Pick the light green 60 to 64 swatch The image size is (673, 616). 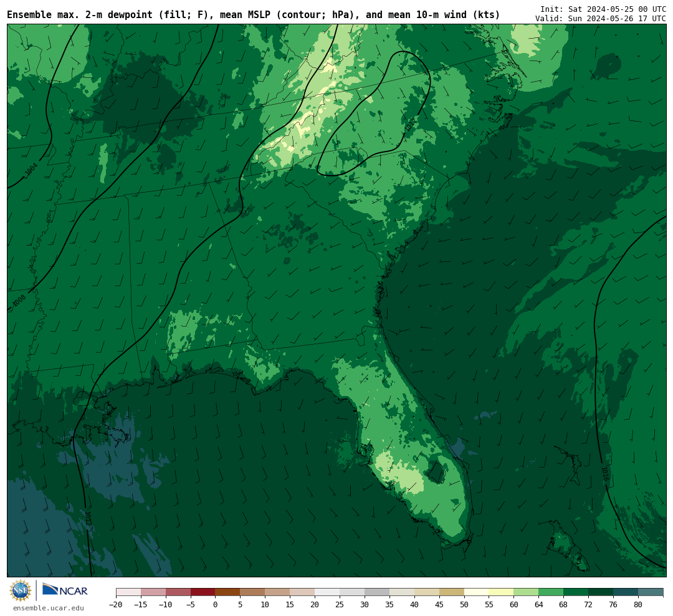[x=527, y=592]
